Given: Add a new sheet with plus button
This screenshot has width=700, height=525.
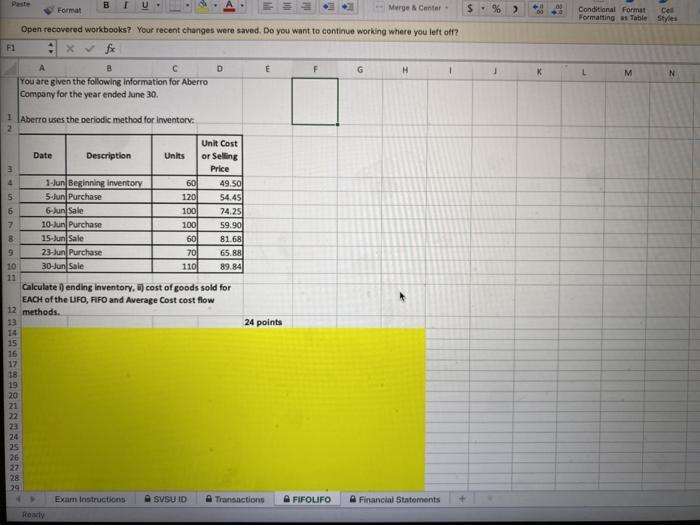Looking at the screenshot, I should pos(462,499).
